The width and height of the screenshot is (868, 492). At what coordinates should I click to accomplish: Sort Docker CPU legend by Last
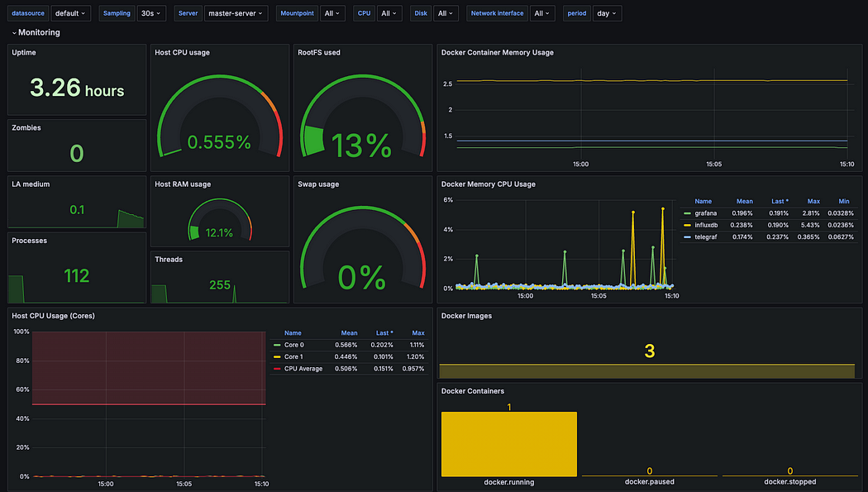click(x=780, y=202)
